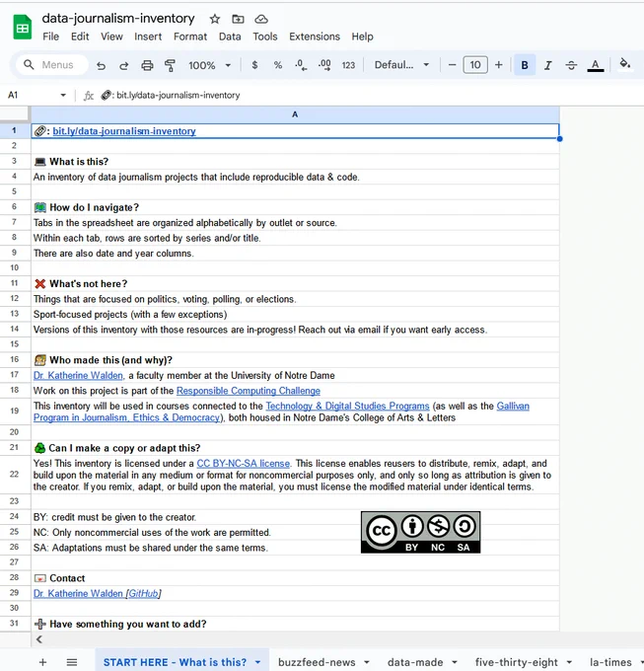Format as currency with dollar sign
This screenshot has height=671, width=644.
pyautogui.click(x=254, y=65)
